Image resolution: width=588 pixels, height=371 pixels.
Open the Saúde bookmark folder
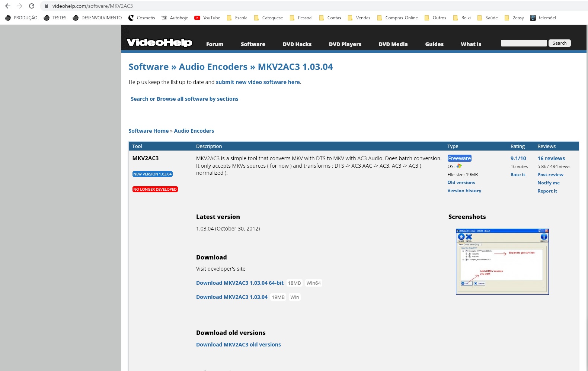click(x=488, y=18)
